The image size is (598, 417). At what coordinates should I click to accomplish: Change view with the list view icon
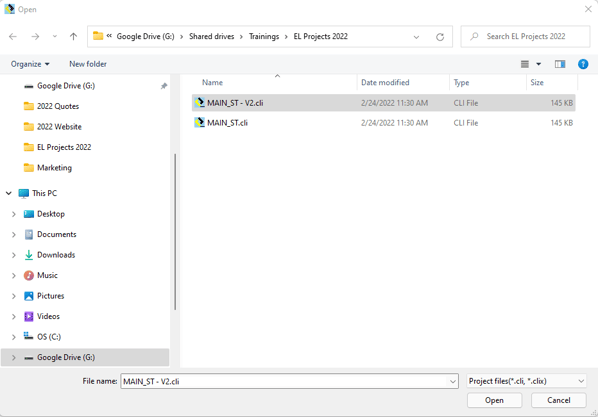coord(525,64)
